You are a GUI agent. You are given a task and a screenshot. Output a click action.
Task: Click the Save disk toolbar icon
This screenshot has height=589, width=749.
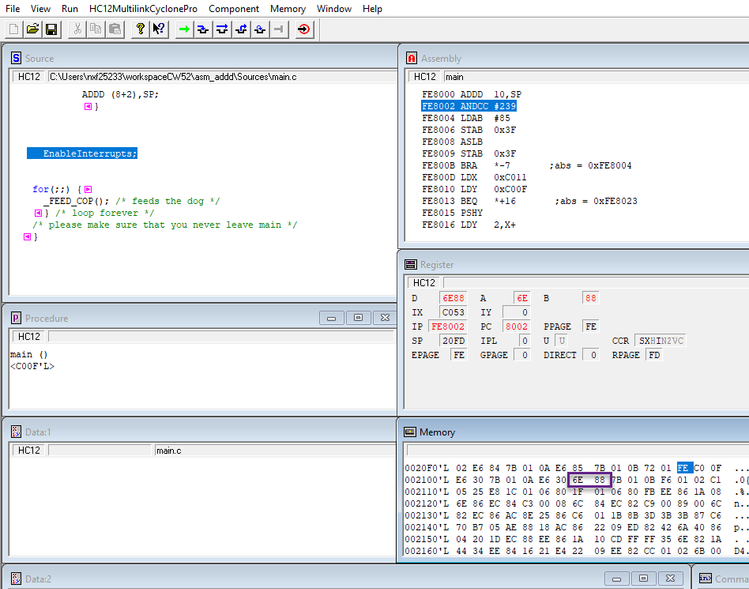tap(51, 29)
